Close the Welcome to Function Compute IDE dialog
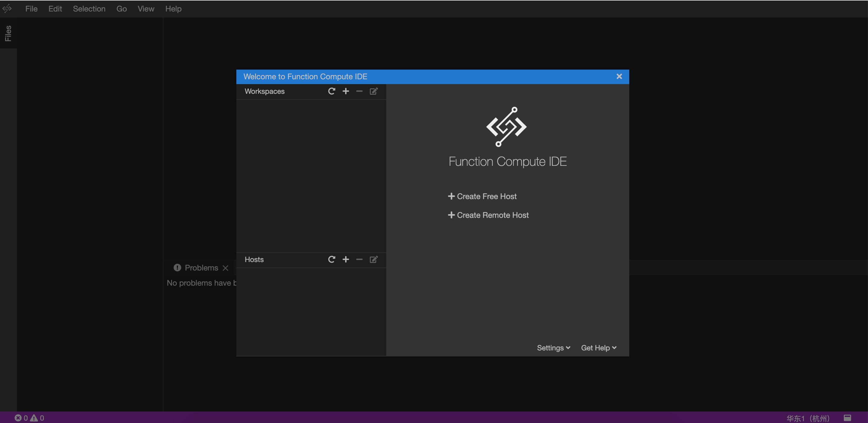The width and height of the screenshot is (868, 423). (x=619, y=77)
